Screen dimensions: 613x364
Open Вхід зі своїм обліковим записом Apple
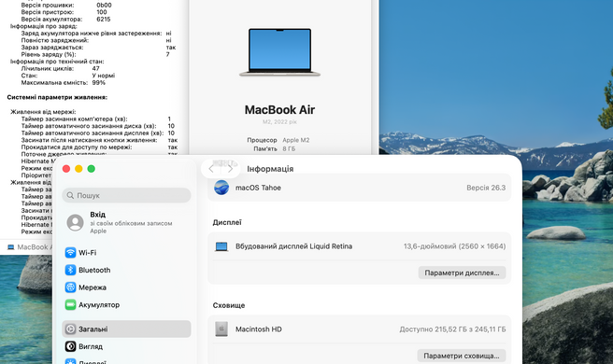[126, 223]
